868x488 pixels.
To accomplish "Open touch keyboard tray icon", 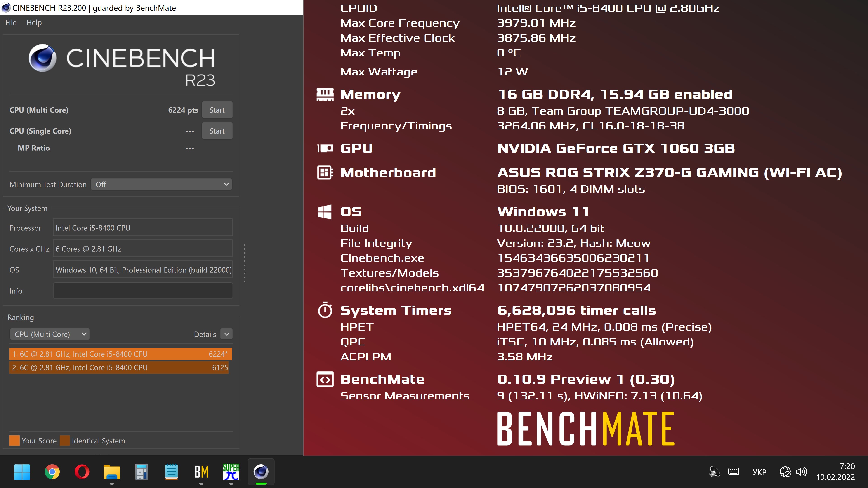I will [x=734, y=472].
